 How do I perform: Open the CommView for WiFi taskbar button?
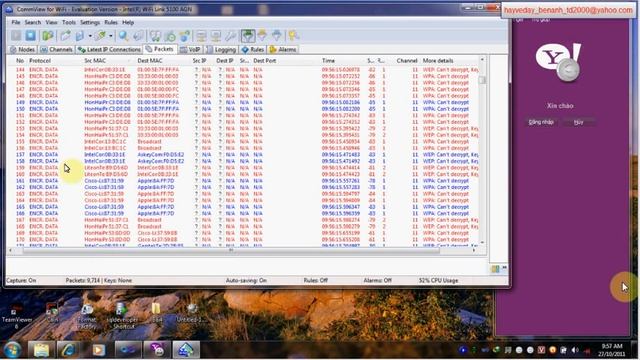tap(186, 350)
